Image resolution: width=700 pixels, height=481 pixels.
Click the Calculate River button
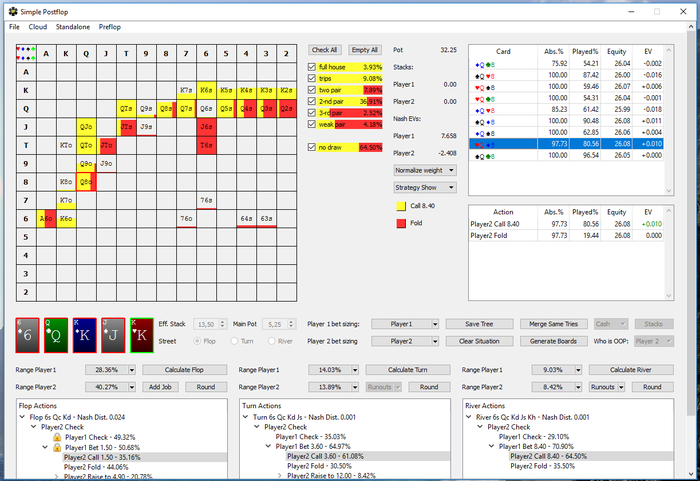click(631, 370)
